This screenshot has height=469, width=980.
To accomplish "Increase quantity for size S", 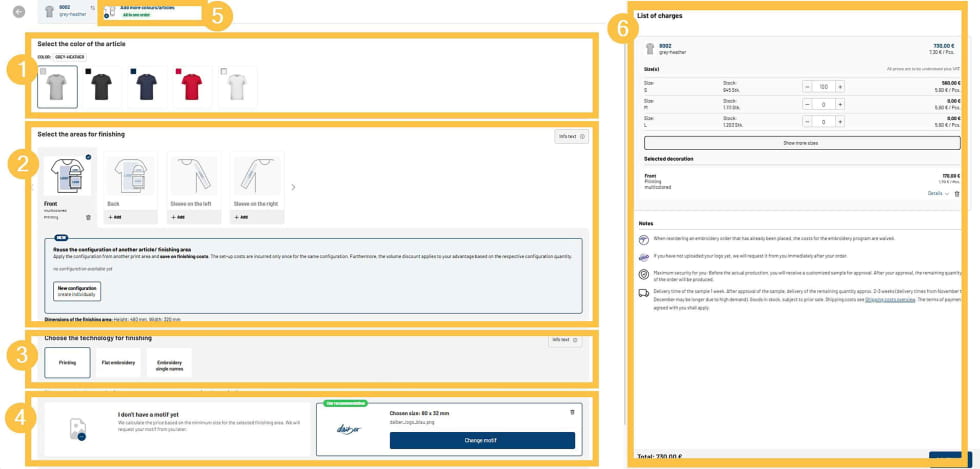I will (840, 87).
